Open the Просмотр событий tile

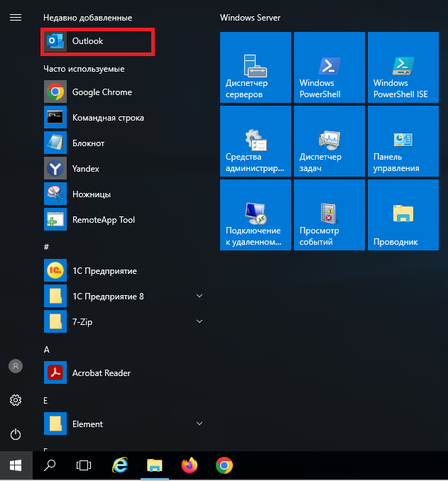329,215
